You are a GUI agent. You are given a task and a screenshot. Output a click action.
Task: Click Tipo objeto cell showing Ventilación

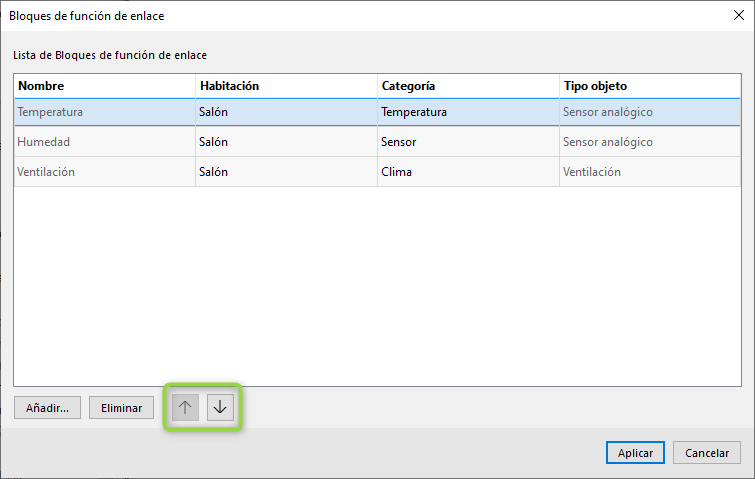click(649, 172)
